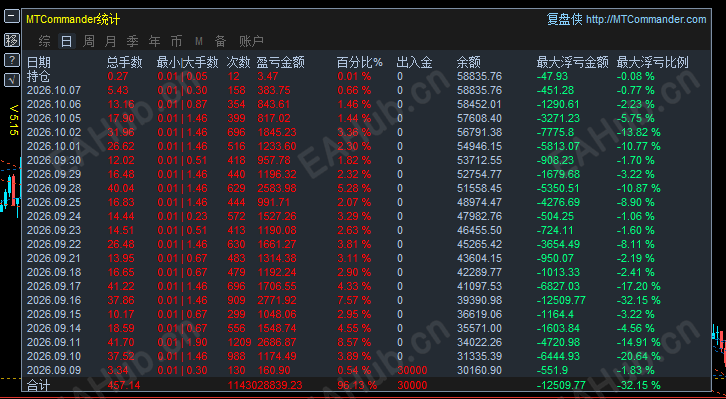726x399 pixels.
Task: Click balance value 58452.01
Action: tap(479, 104)
